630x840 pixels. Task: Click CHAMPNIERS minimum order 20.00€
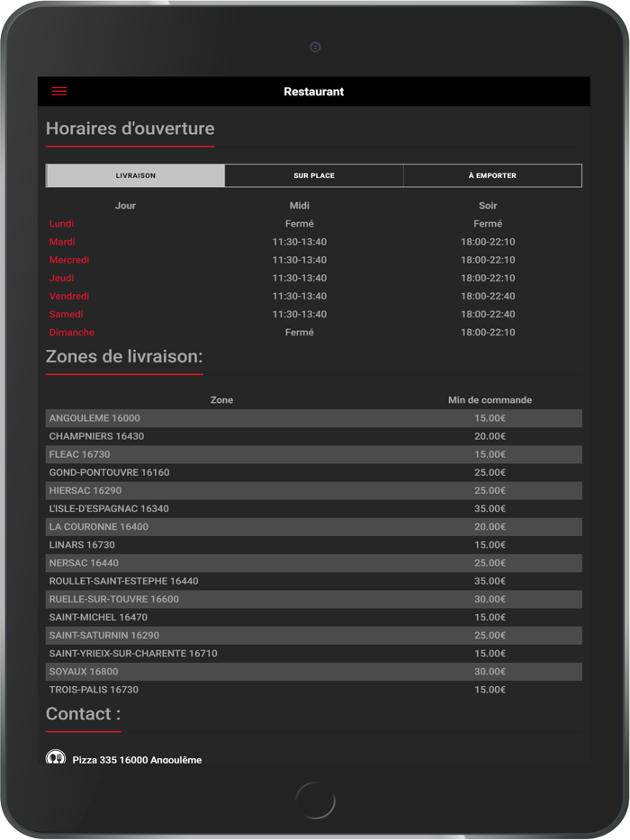pos(490,436)
